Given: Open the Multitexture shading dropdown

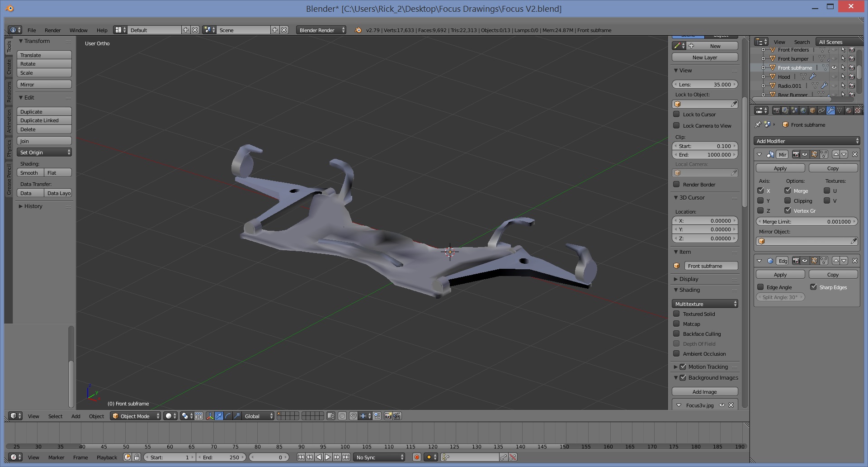Looking at the screenshot, I should 705,304.
